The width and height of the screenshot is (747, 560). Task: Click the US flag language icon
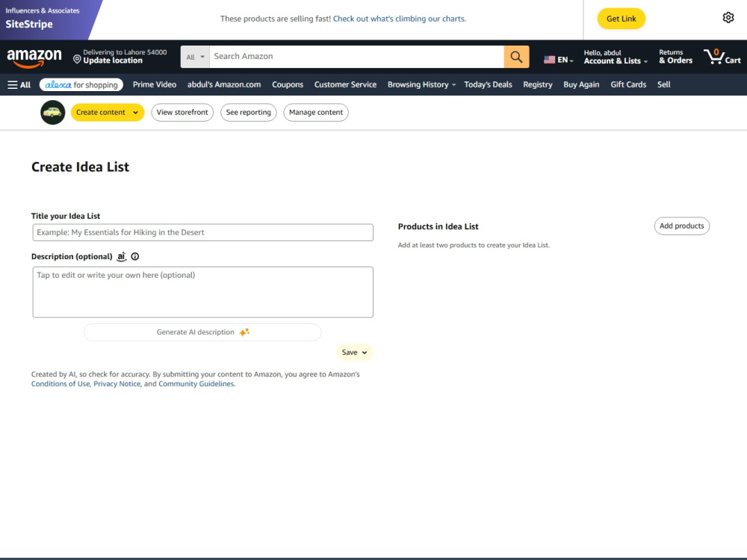point(549,60)
